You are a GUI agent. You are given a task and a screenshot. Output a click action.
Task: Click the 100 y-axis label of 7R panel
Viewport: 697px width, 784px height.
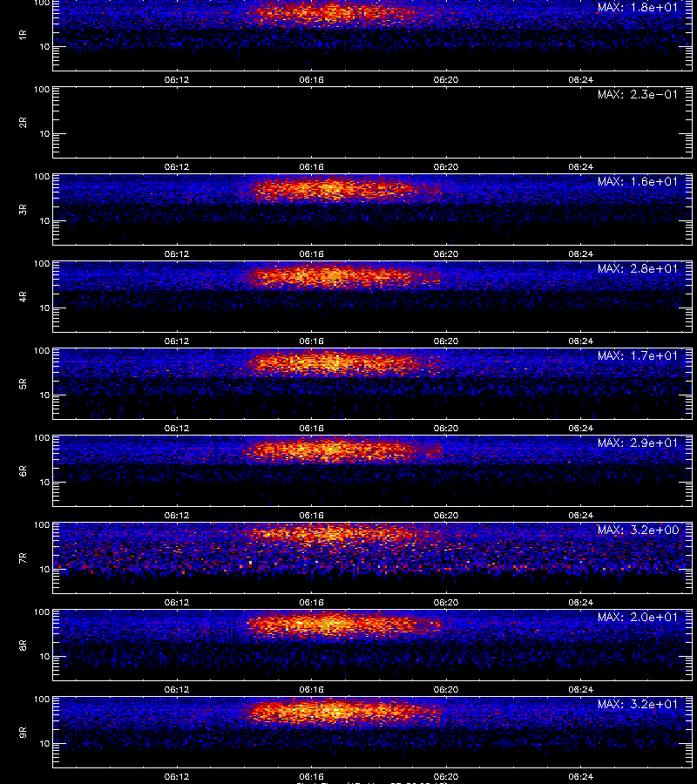[42, 525]
